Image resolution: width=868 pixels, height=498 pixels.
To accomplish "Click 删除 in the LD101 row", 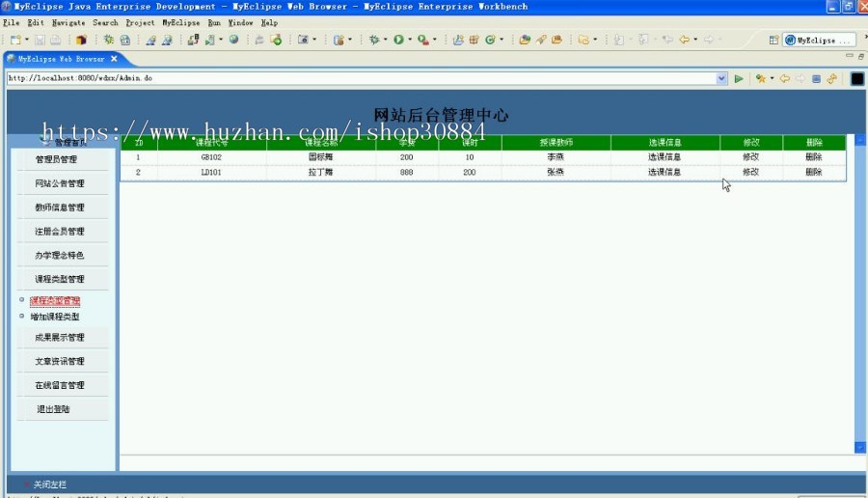I will pos(814,172).
